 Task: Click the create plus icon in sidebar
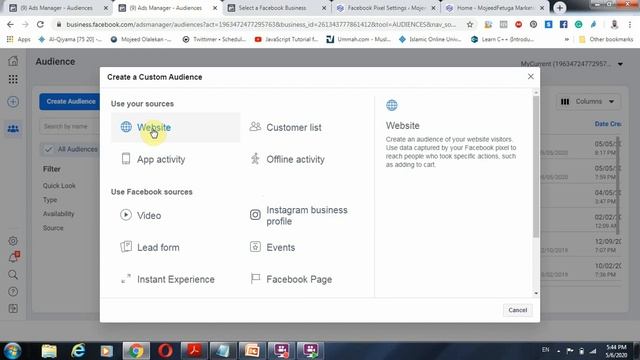click(13, 102)
